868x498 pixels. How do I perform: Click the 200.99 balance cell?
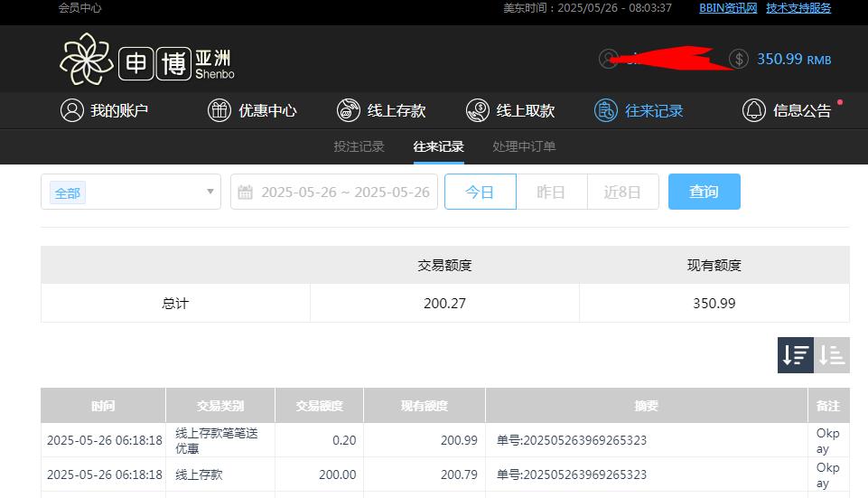[459, 440]
